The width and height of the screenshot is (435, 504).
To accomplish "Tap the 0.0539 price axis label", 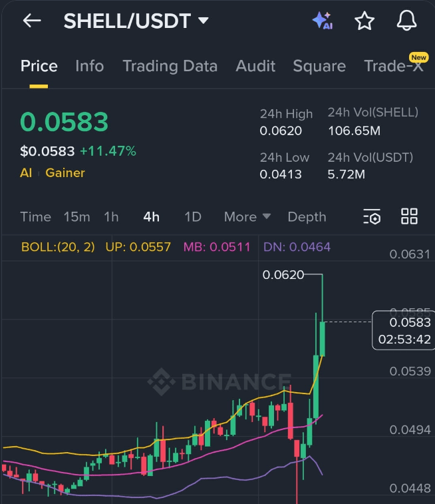I will 410,372.
